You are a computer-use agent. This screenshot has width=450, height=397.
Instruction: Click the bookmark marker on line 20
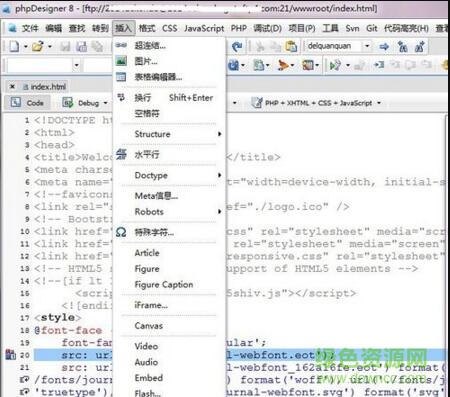click(11, 355)
